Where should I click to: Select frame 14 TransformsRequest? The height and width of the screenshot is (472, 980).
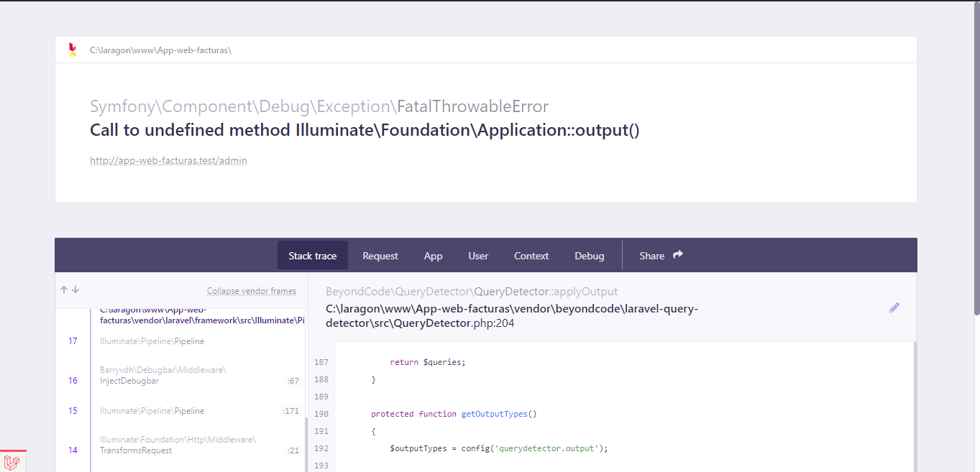(181, 445)
